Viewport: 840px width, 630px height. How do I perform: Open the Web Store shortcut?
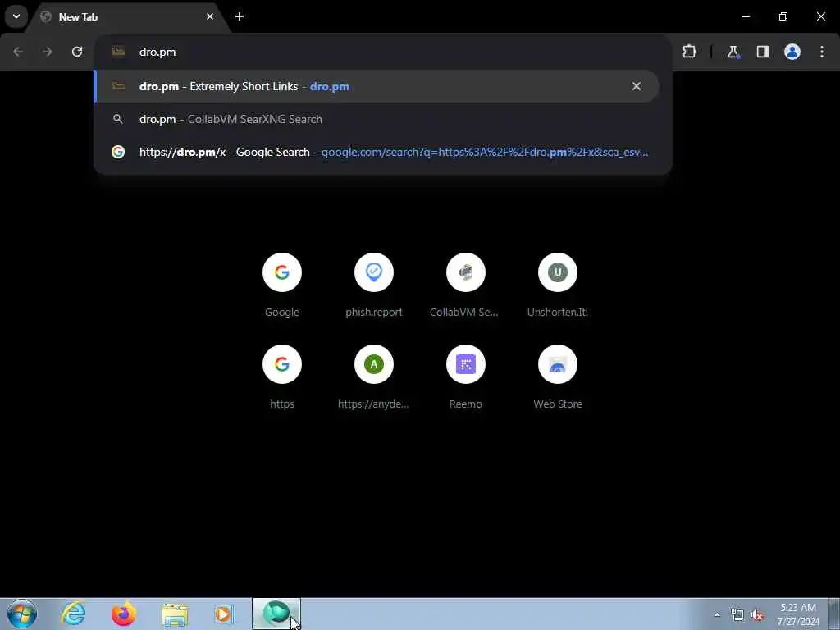558,377
